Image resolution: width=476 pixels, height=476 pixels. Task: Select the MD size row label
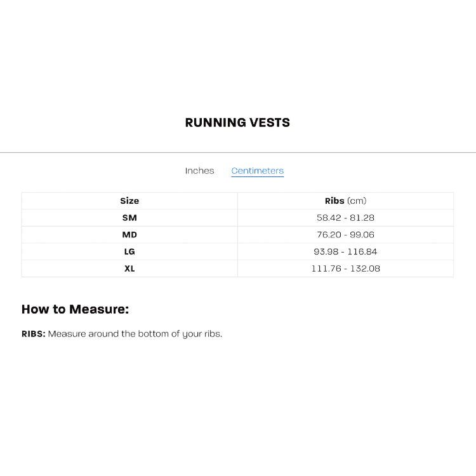[129, 235]
